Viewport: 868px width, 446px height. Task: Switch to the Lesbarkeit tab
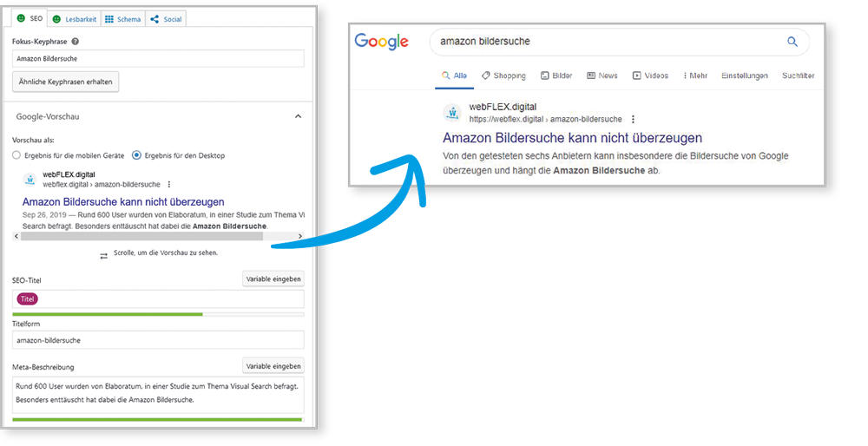(x=74, y=19)
